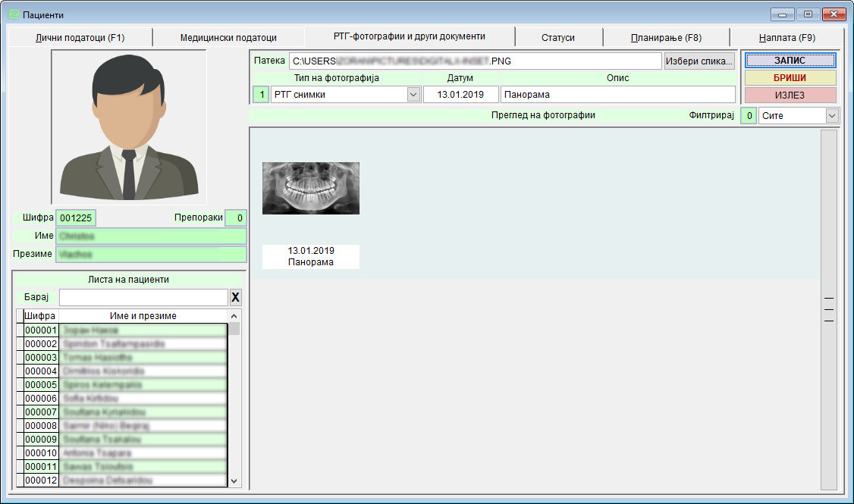Click Избери слика to choose image

coord(699,61)
